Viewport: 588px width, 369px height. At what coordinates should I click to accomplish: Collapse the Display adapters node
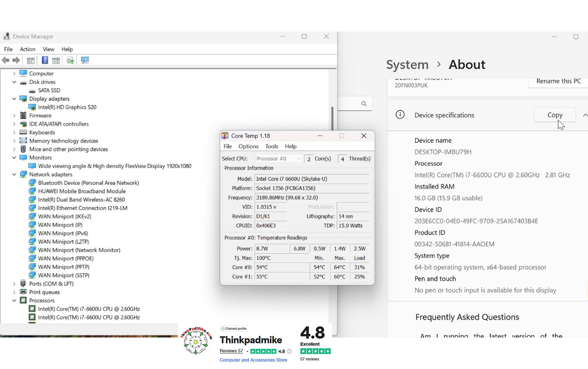pyautogui.click(x=14, y=99)
